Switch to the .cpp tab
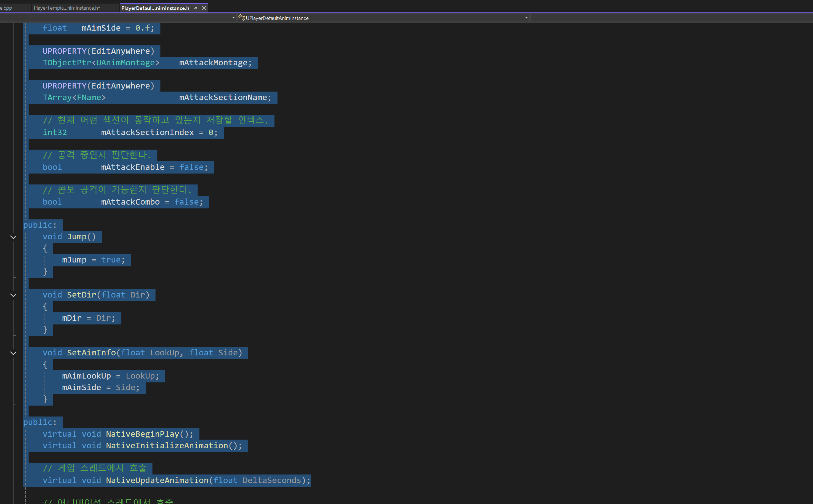Image resolution: width=813 pixels, height=504 pixels. [x=7, y=8]
